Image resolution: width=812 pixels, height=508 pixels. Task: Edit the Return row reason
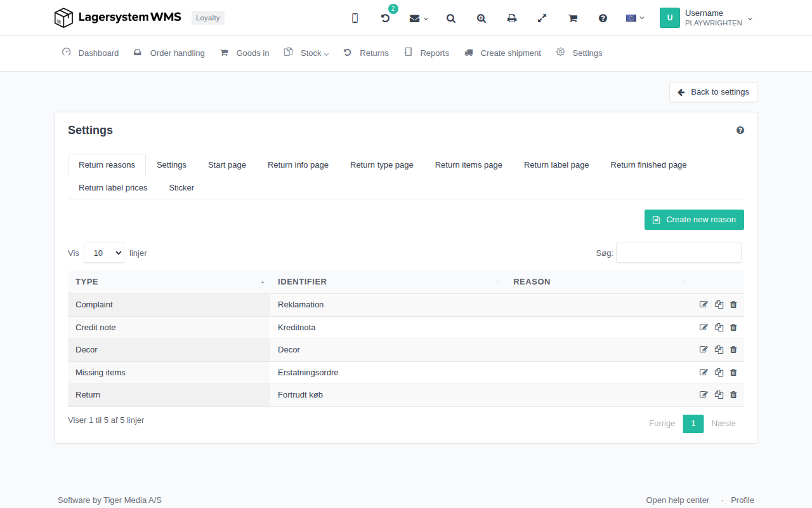704,395
